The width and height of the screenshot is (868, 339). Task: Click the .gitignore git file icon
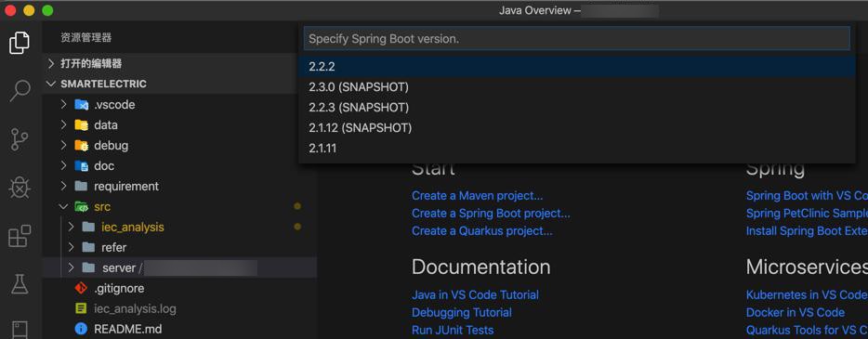82,288
